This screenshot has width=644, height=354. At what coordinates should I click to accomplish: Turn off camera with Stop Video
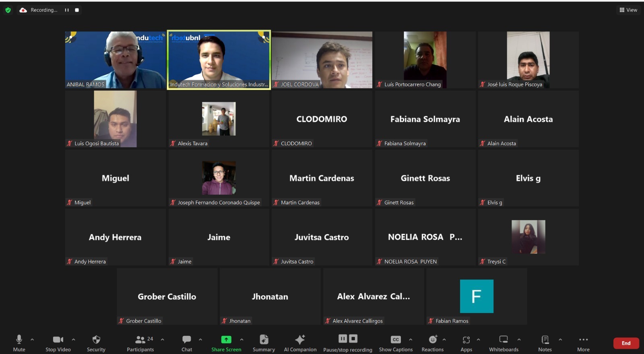(58, 343)
